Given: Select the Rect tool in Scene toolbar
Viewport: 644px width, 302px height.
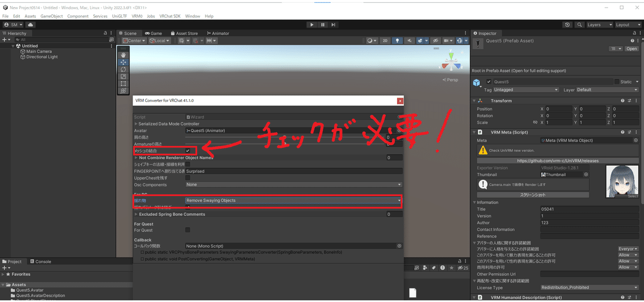Looking at the screenshot, I should [123, 84].
